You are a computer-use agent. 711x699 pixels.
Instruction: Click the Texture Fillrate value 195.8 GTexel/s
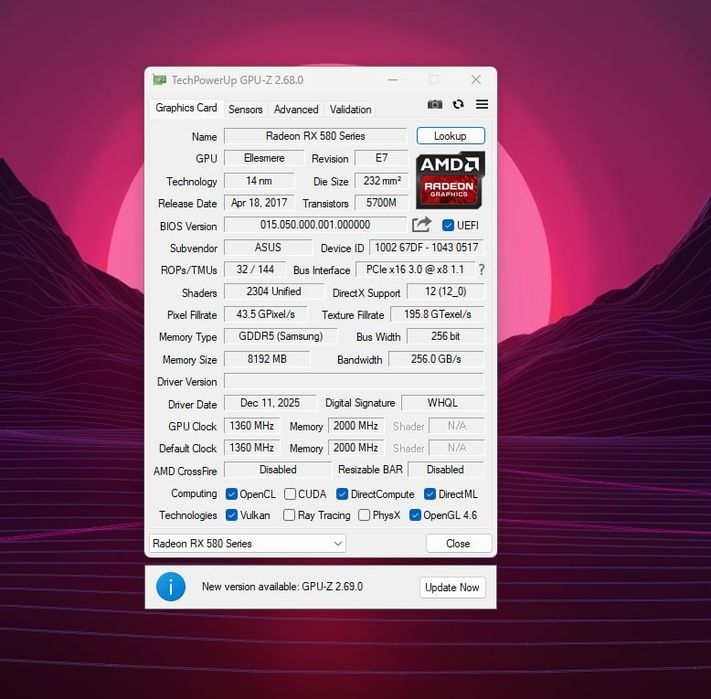click(x=438, y=314)
